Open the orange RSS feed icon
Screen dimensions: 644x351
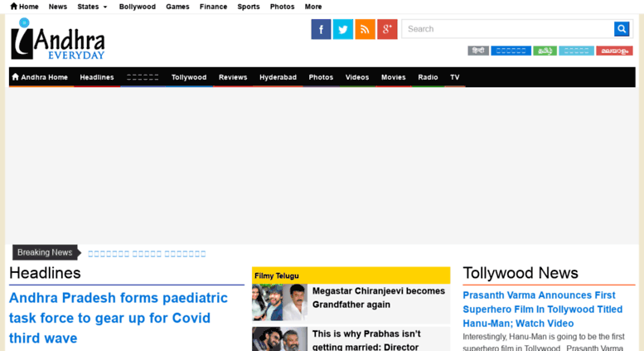[x=365, y=29]
